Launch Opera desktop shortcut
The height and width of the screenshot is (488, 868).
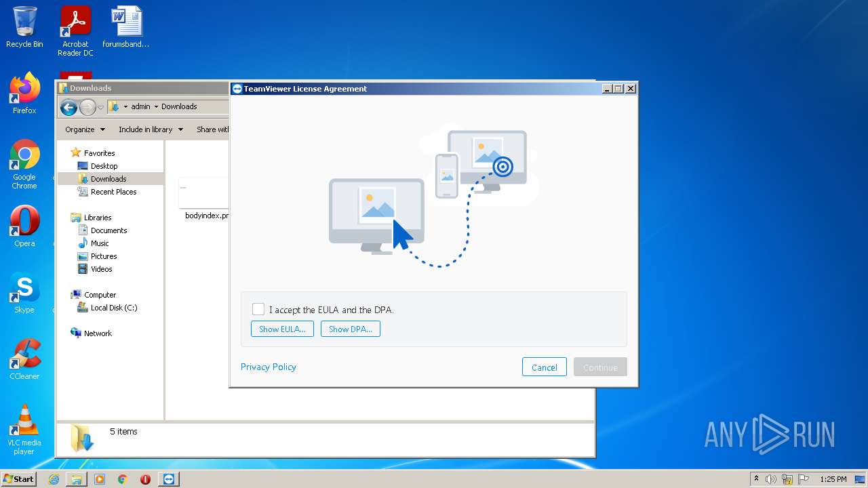[24, 226]
